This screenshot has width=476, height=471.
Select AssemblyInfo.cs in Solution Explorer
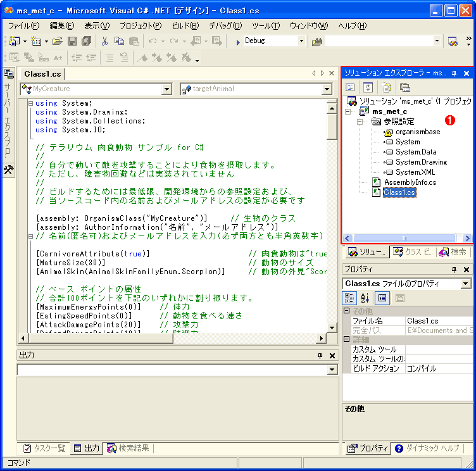[x=410, y=182]
